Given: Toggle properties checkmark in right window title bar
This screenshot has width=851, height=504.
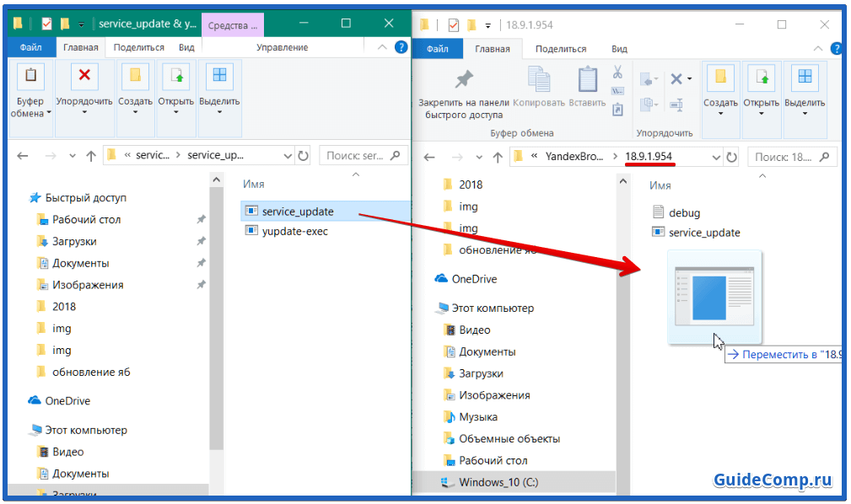Looking at the screenshot, I should [x=453, y=25].
